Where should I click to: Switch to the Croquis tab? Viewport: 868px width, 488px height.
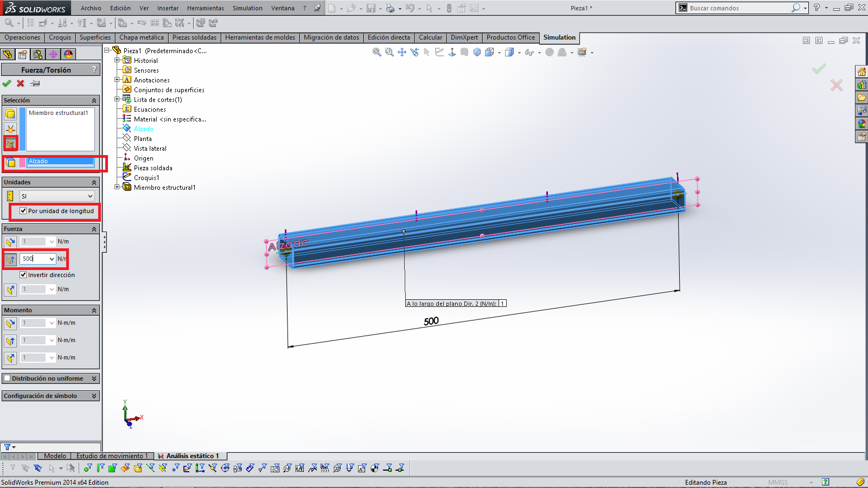60,37
